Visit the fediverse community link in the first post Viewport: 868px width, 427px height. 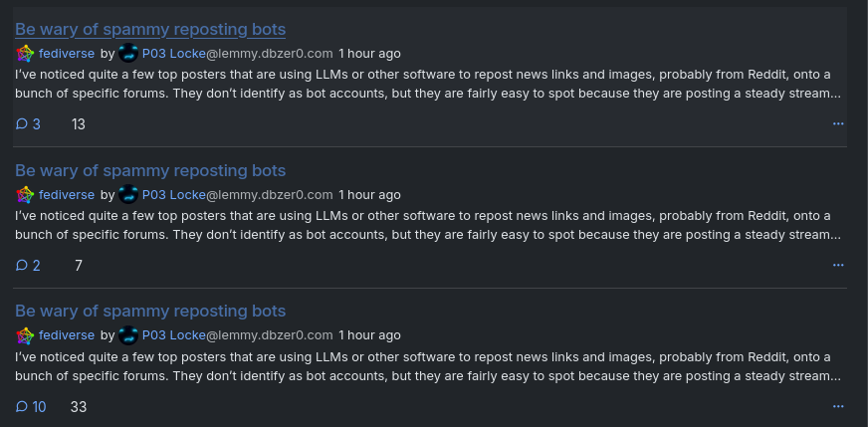(x=67, y=54)
